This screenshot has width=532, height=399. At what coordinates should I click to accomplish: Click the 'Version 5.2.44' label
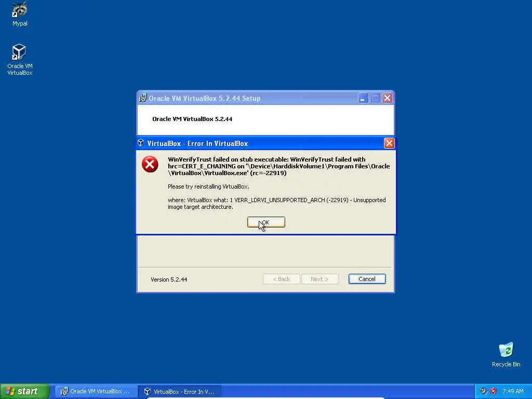(169, 280)
